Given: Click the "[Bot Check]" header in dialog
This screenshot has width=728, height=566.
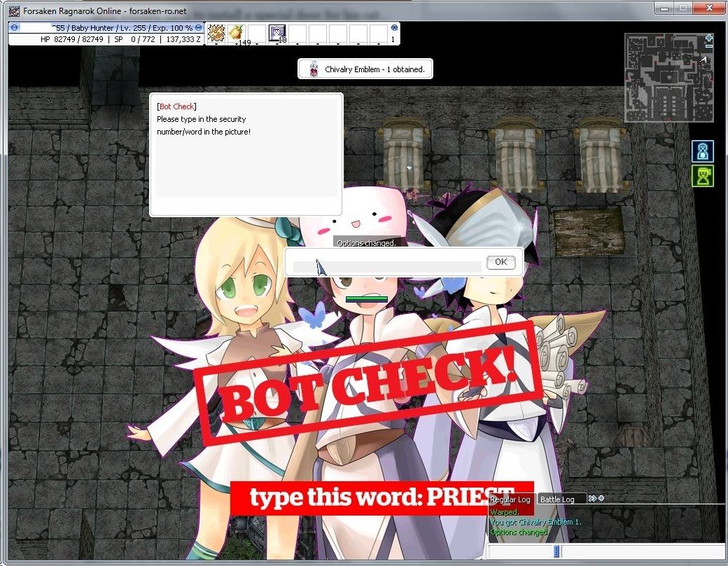Looking at the screenshot, I should pos(176,106).
